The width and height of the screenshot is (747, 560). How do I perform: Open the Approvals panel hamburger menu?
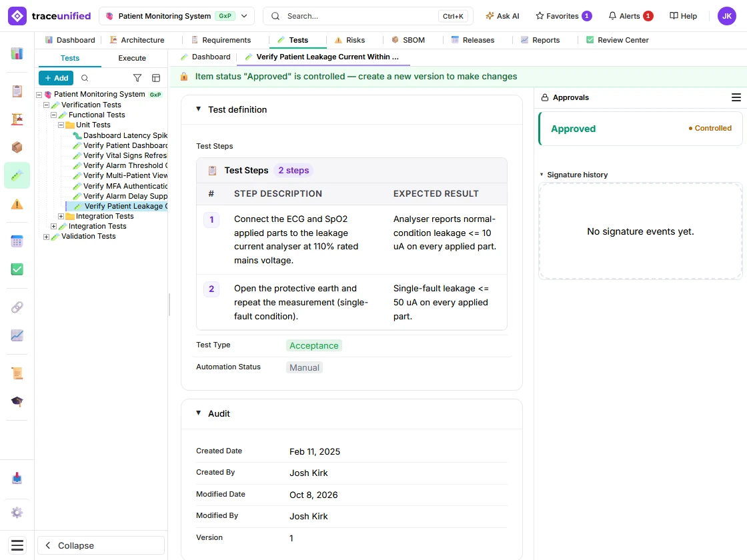click(x=736, y=97)
